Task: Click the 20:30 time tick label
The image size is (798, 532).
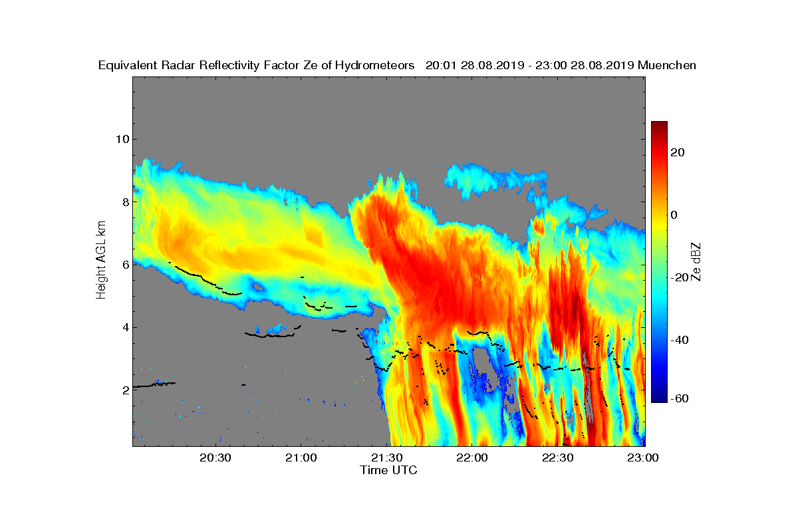Action: click(217, 458)
